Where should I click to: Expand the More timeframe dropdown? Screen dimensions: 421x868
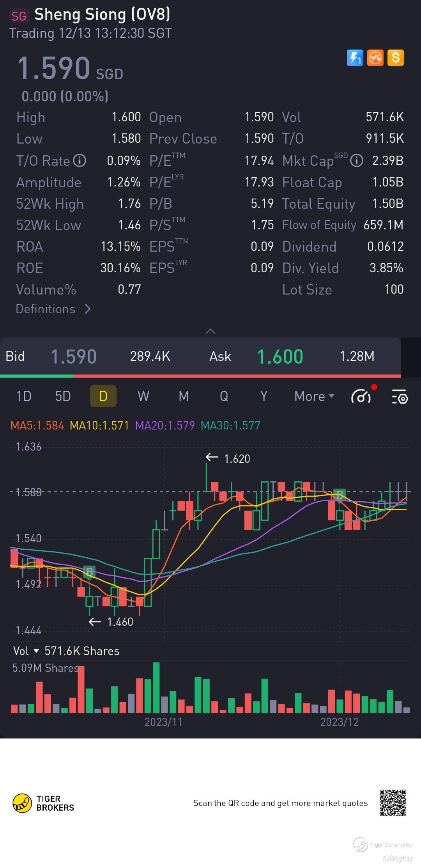tap(314, 396)
